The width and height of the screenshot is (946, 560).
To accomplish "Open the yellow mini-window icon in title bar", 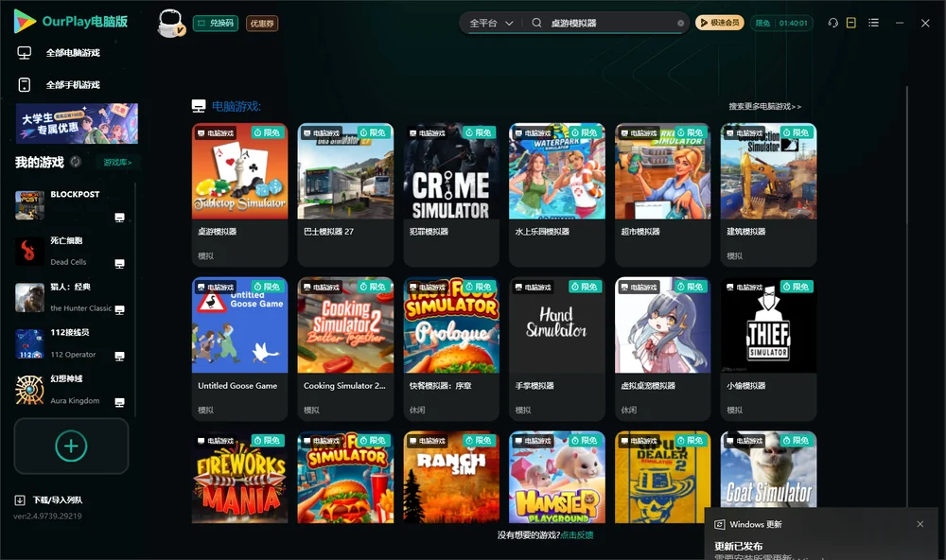I will [851, 23].
